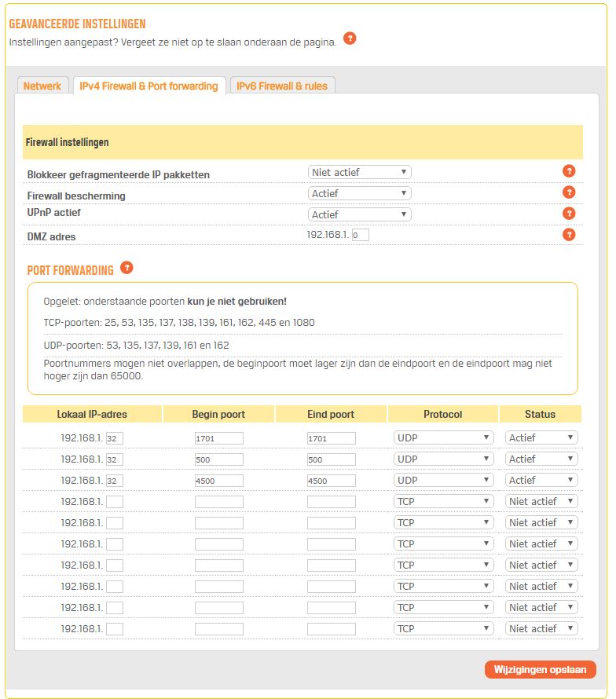Click Wijzigingen opslaan button
Image resolution: width=616 pixels, height=699 pixels.
tap(540, 669)
